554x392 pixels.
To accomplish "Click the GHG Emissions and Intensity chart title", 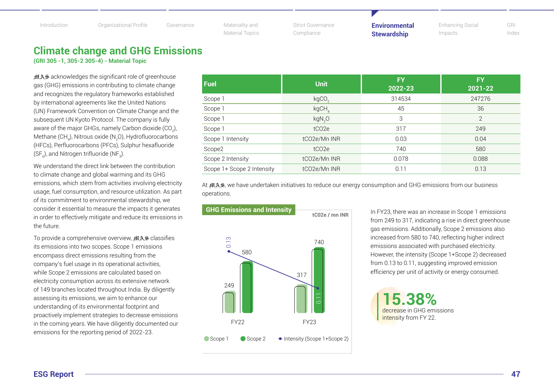I will pyautogui.click(x=249, y=210).
